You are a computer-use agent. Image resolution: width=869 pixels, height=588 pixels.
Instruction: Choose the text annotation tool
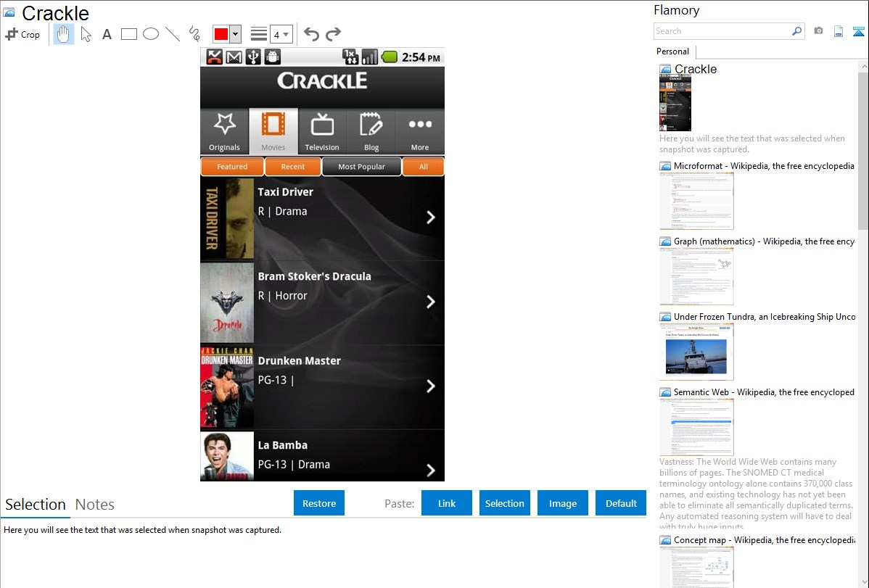(x=107, y=34)
